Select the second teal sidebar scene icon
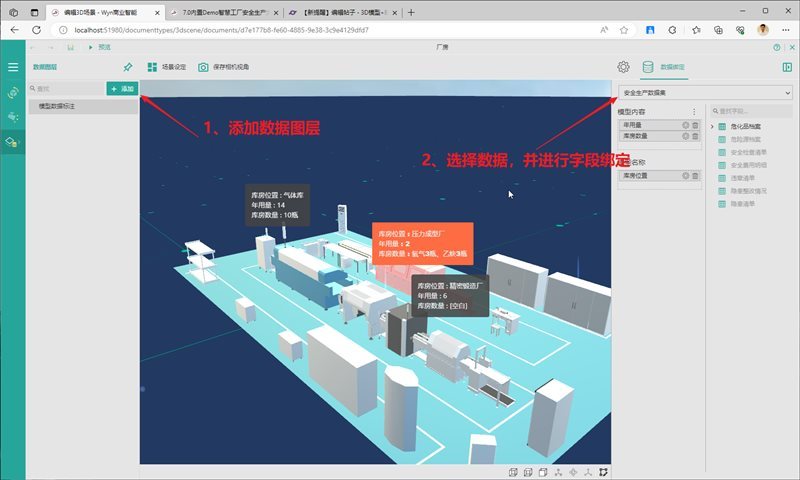This screenshot has height=480, width=800. click(13, 92)
